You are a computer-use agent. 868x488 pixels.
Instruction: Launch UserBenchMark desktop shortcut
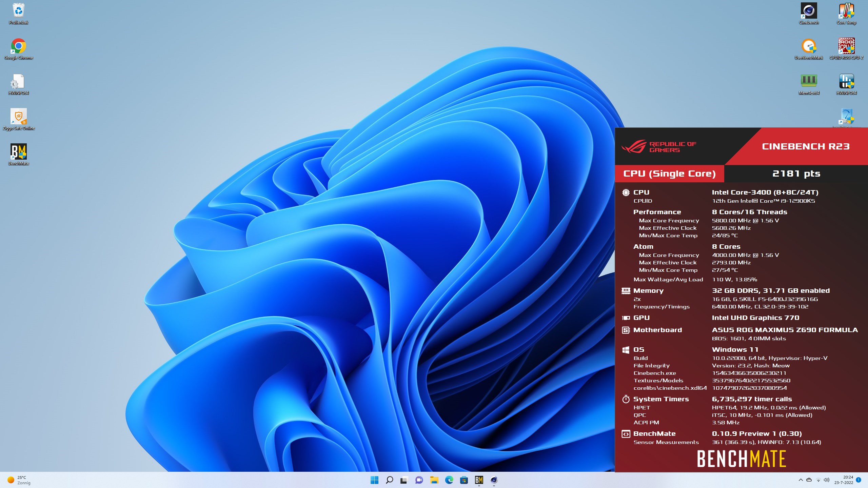point(809,49)
